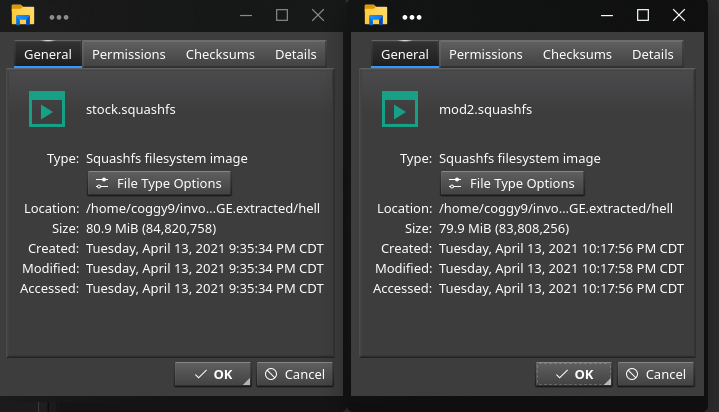Switch to Details tab for mod2.squashfs

click(653, 54)
